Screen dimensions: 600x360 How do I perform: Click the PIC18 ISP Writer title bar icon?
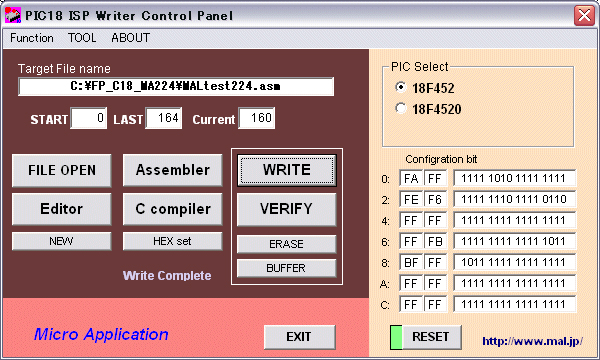[13, 16]
